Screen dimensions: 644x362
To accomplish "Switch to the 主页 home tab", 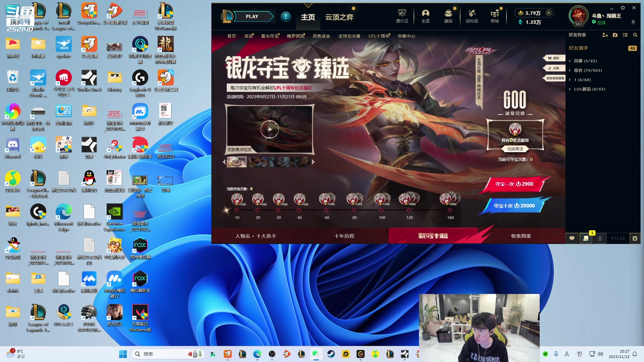I will pos(308,17).
